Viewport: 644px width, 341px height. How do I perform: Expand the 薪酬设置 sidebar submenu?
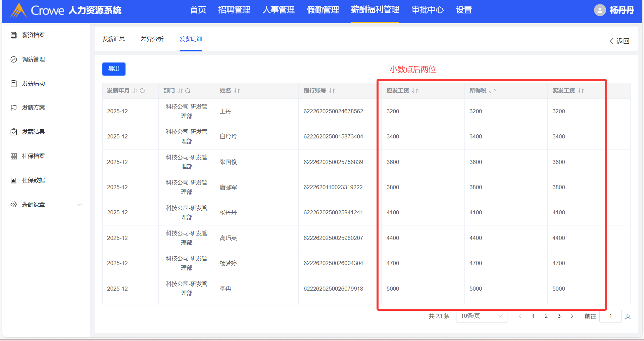80,205
